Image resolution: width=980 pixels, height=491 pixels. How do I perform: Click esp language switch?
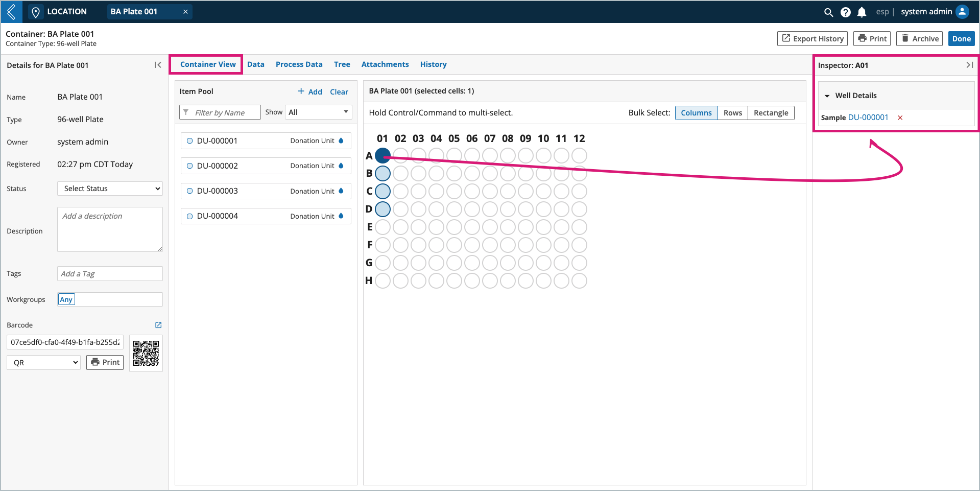pos(882,12)
